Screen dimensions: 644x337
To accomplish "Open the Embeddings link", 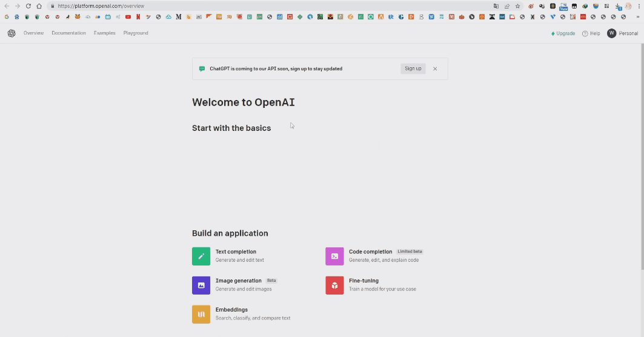I will (x=231, y=310).
